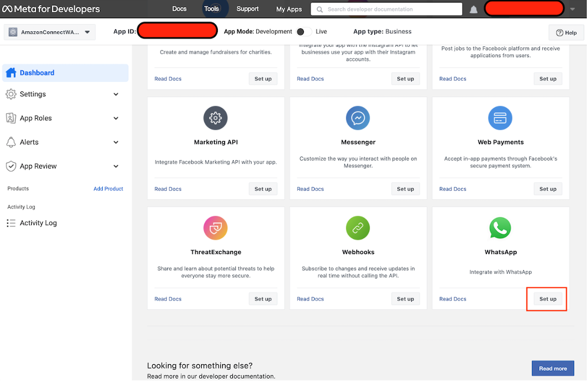Open the account dropdown arrow at top right
Screen dimensions: 588x381
(572, 10)
